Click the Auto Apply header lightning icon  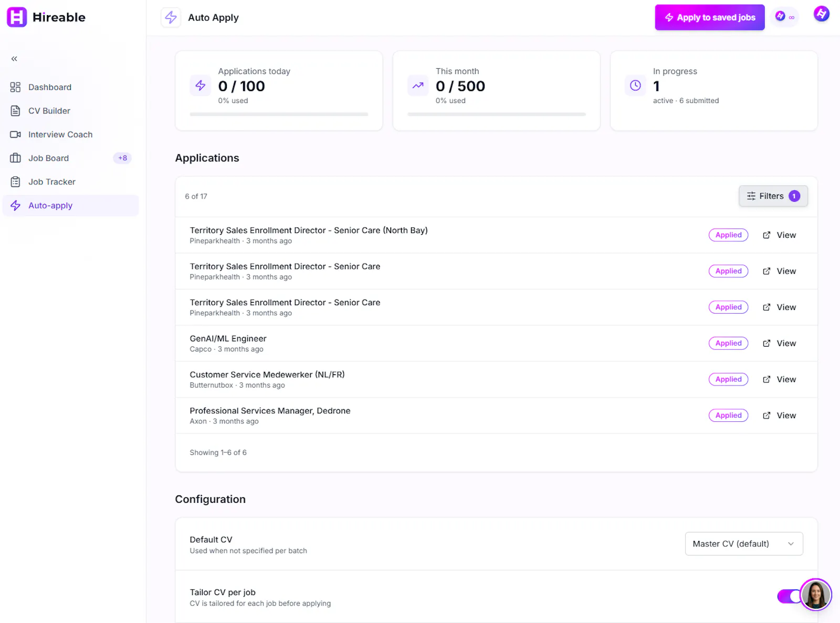pos(171,17)
